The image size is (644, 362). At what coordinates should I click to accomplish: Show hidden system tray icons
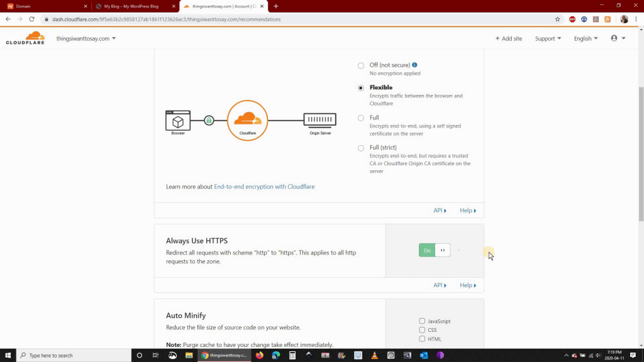click(566, 356)
